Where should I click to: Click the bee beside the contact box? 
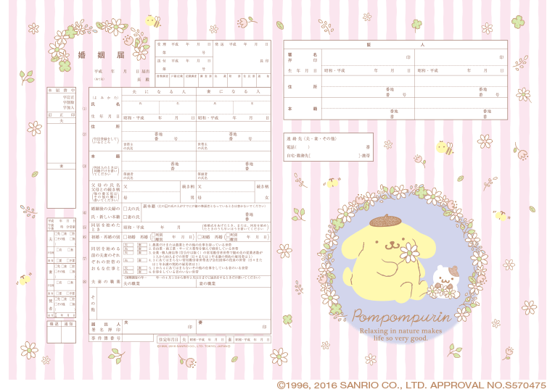click(445, 147)
